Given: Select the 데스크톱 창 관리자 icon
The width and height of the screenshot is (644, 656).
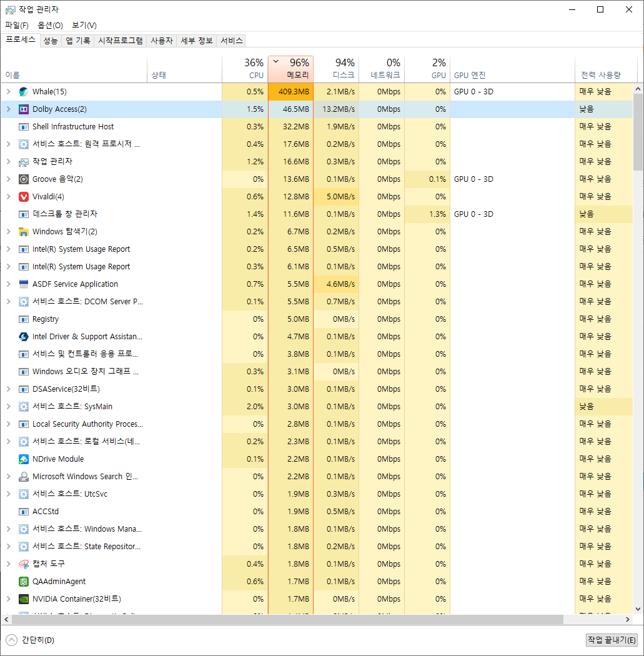Looking at the screenshot, I should 24,214.
